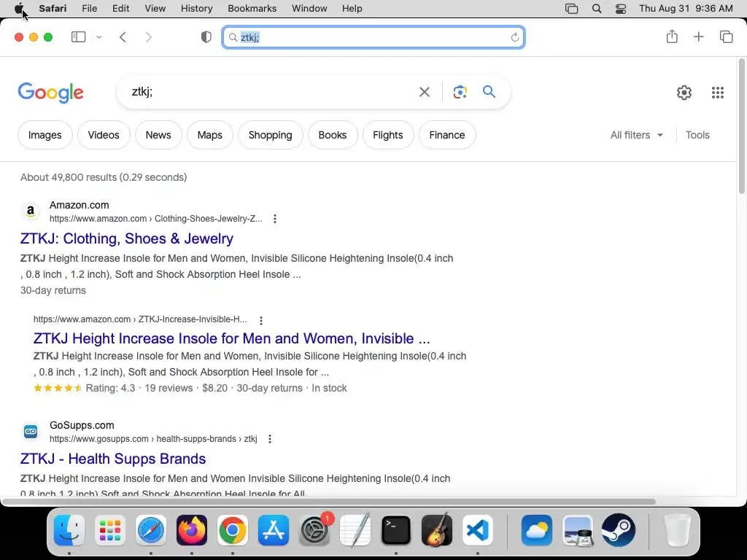Screen dimensions: 747x560
Task: Open Launchpad from the Dock
Action: 110,530
